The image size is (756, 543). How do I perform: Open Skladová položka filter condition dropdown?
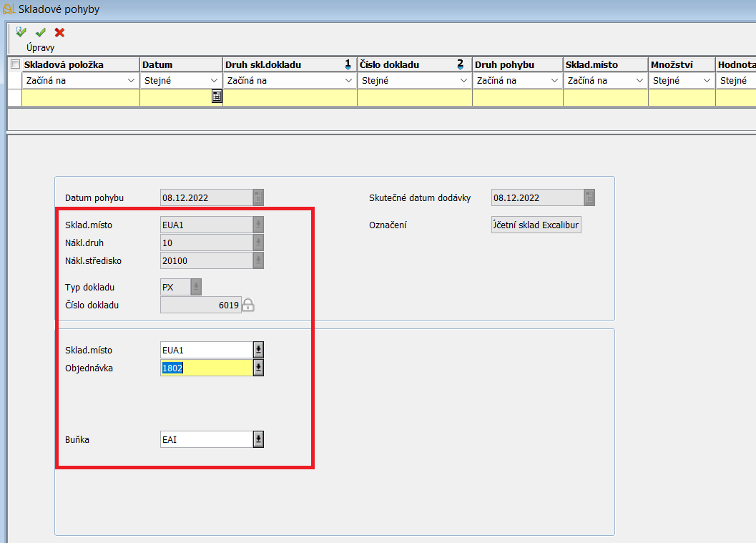click(x=131, y=81)
